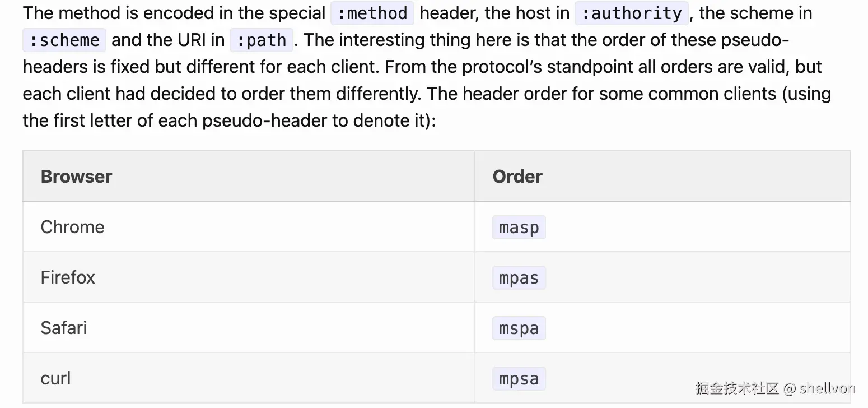Click the mpas order code
The width and height of the screenshot is (868, 408).
519,278
